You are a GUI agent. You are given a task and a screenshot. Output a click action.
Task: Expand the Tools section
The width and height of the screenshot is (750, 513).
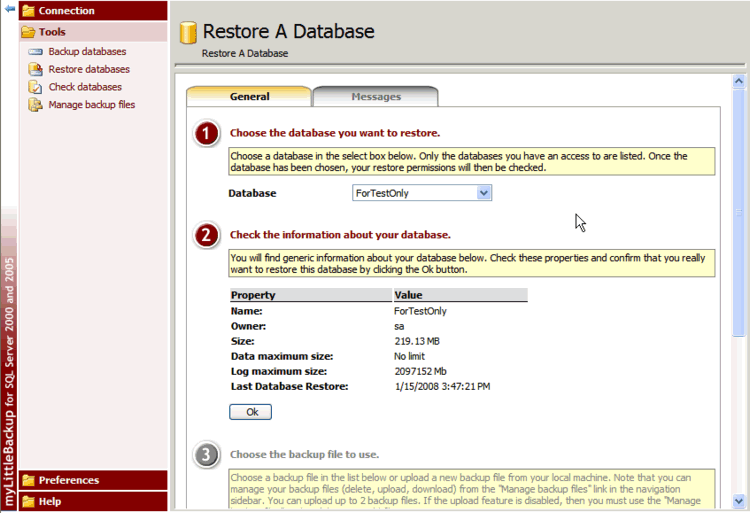click(93, 32)
